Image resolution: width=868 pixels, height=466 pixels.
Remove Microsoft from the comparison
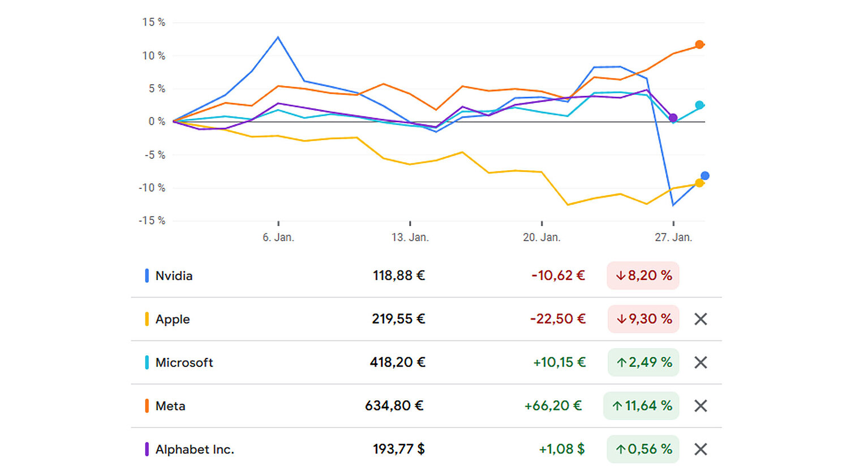pos(701,363)
